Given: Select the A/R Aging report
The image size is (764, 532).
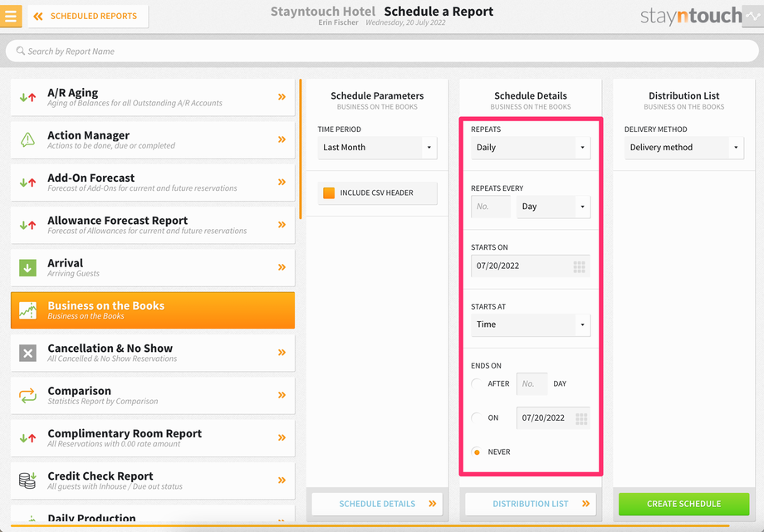Looking at the screenshot, I should coord(153,97).
